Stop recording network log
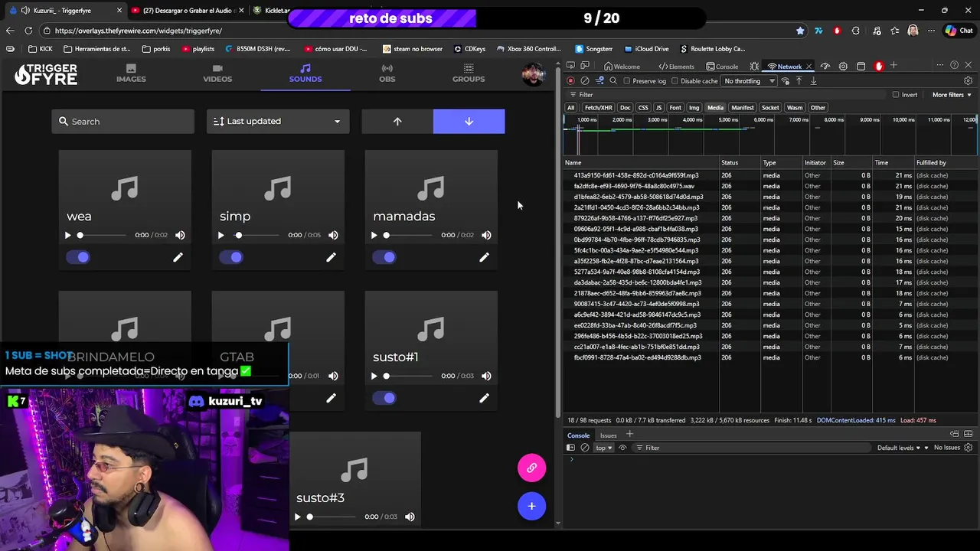 point(570,81)
